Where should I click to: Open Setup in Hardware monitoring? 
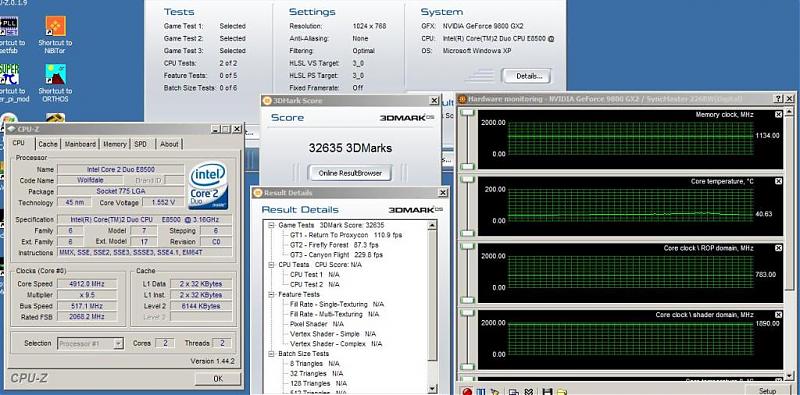click(767, 391)
